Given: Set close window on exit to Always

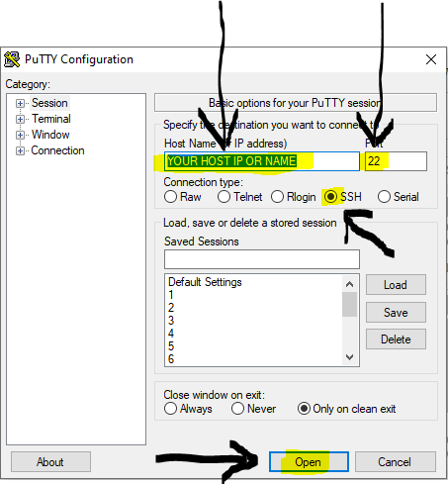Looking at the screenshot, I should pyautogui.click(x=170, y=409).
